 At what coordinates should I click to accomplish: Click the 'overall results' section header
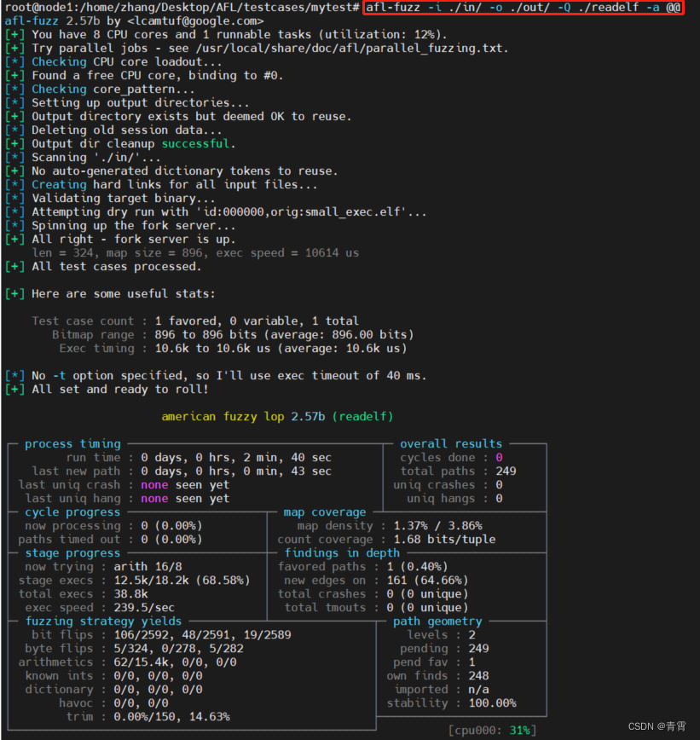pyautogui.click(x=451, y=443)
